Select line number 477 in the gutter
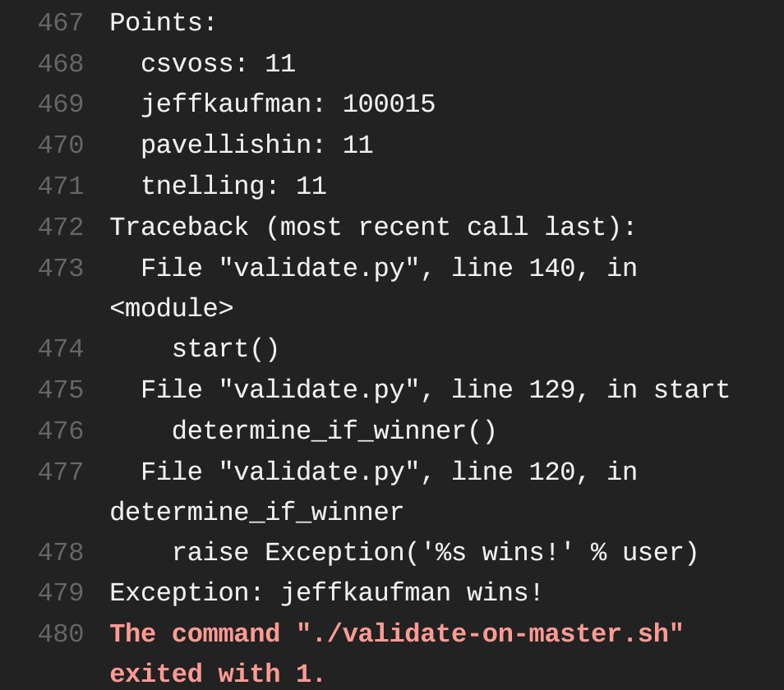Viewport: 784px width, 690px height. (60, 472)
